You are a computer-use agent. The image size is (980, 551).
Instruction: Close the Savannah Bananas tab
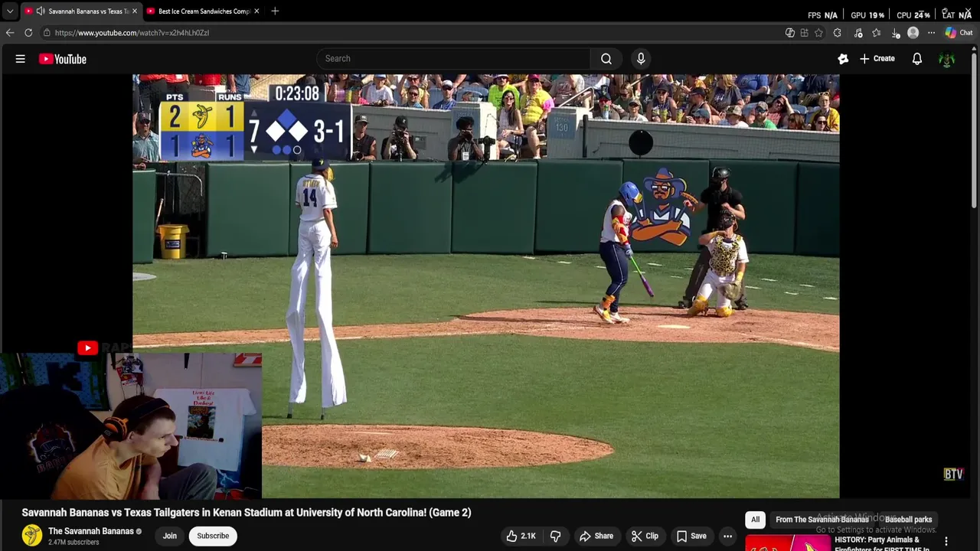click(135, 11)
